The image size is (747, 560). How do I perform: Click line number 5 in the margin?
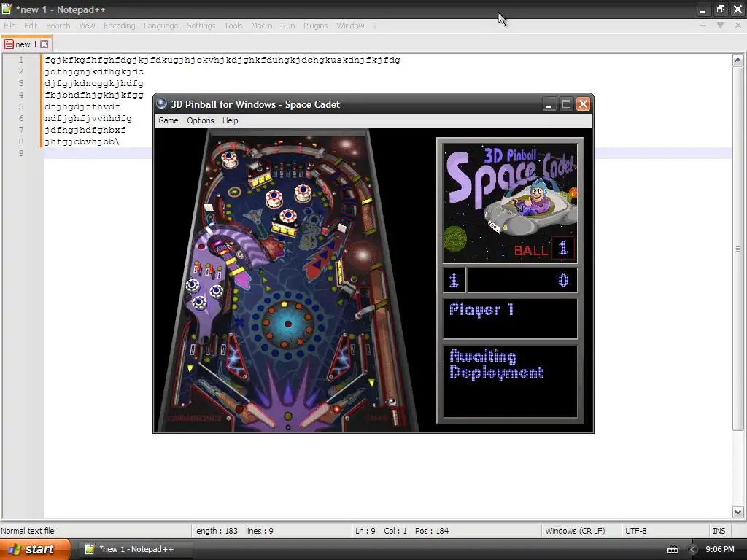coord(21,106)
